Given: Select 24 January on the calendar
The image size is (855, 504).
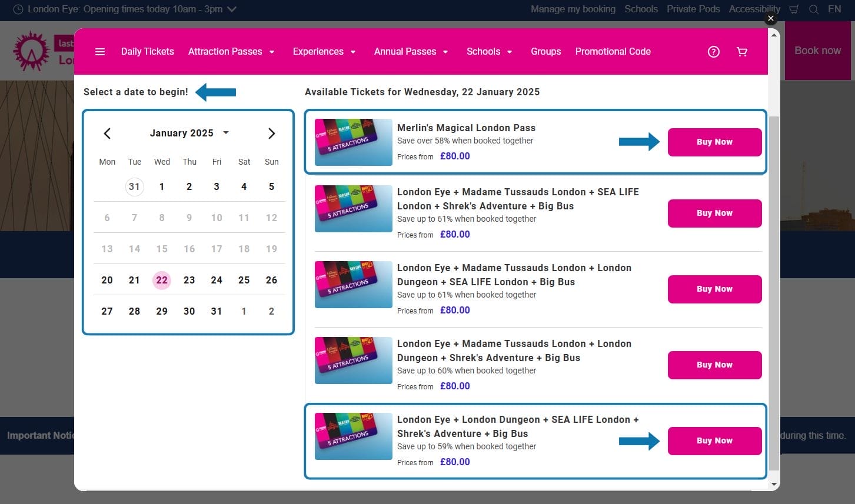Looking at the screenshot, I should (x=217, y=280).
